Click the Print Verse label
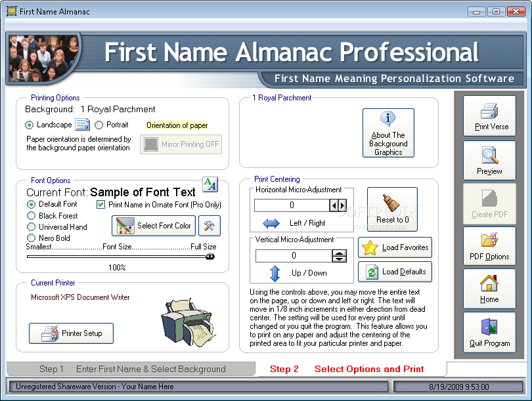 pos(491,127)
